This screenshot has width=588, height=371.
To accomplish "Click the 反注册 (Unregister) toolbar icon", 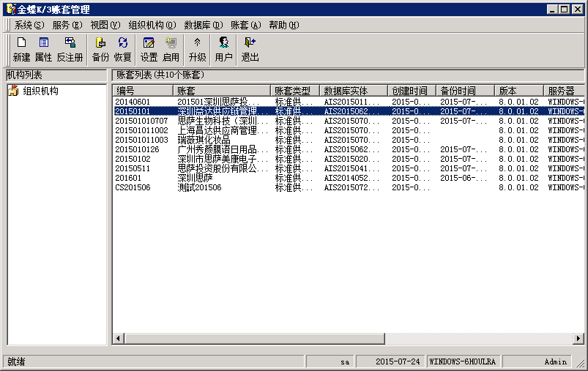I will click(70, 50).
